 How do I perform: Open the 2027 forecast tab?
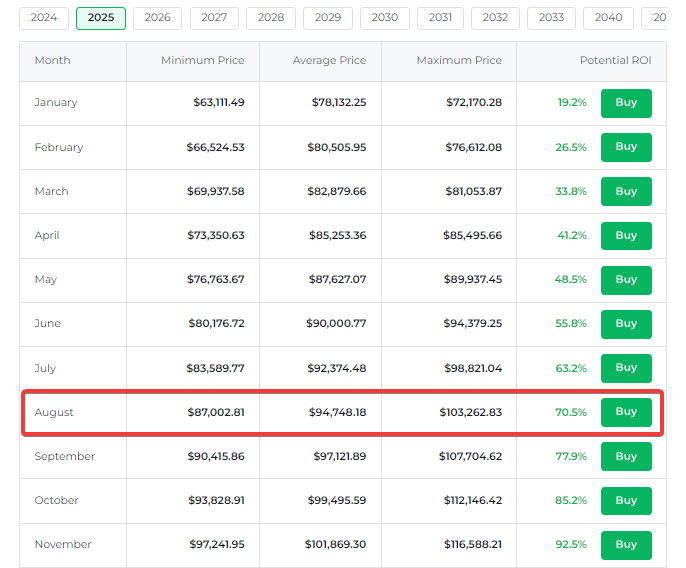pyautogui.click(x=214, y=18)
